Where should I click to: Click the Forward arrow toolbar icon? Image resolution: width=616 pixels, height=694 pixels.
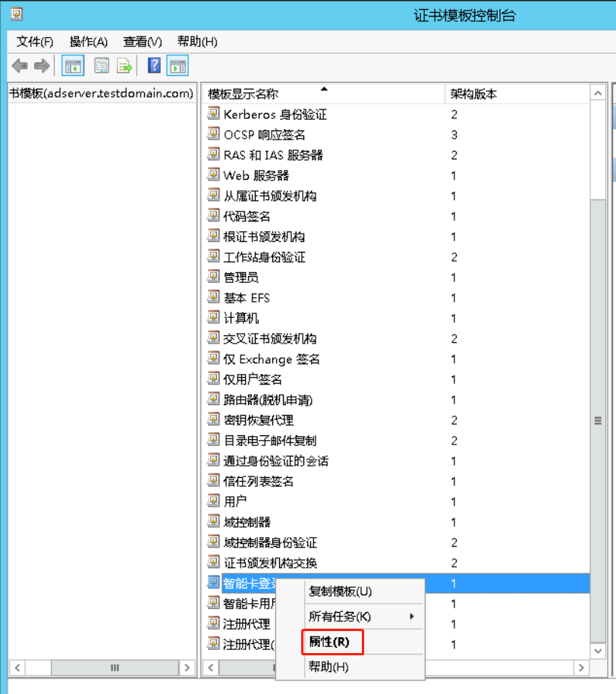pos(42,66)
